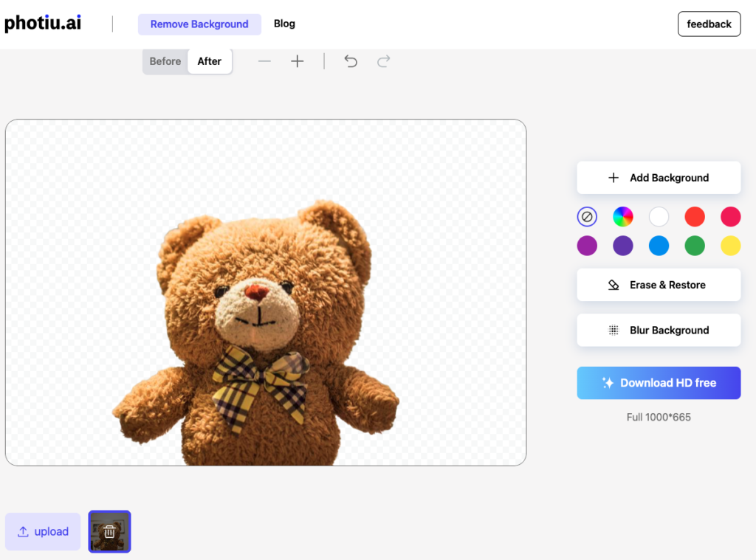
Task: Open Erase & Restore tool
Action: click(x=659, y=285)
